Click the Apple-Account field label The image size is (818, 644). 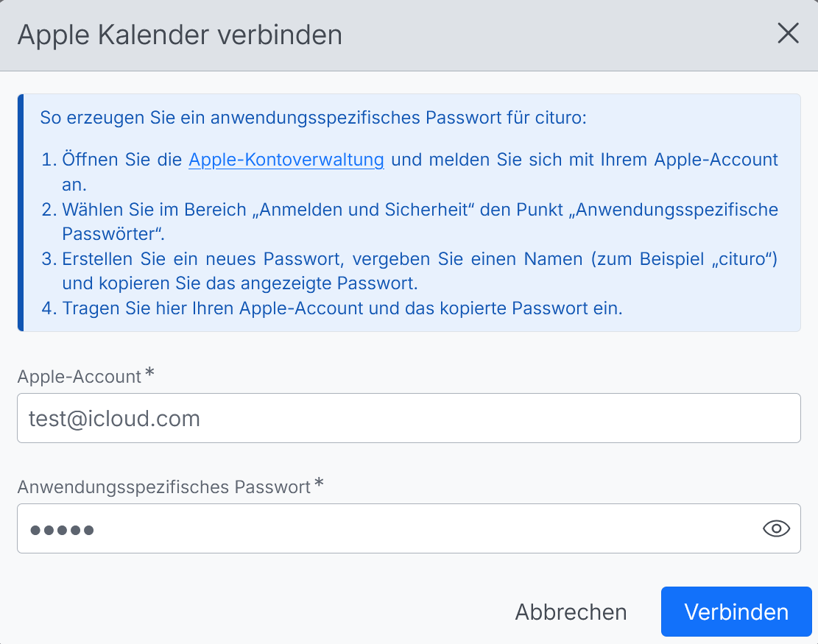pyautogui.click(x=80, y=377)
